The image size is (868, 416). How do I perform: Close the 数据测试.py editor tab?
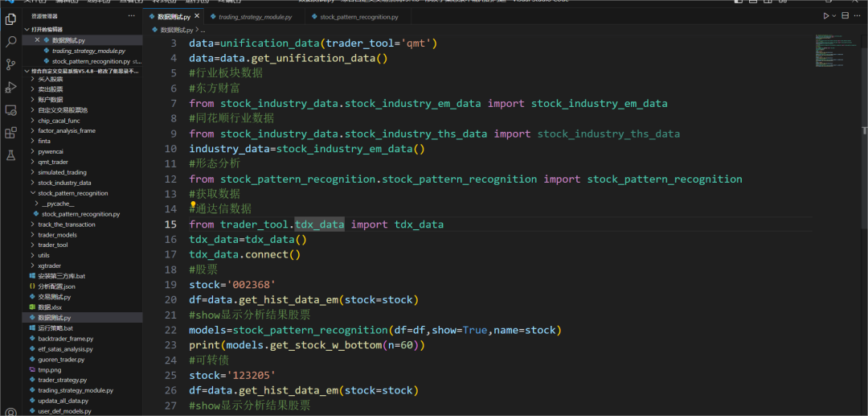pos(197,17)
